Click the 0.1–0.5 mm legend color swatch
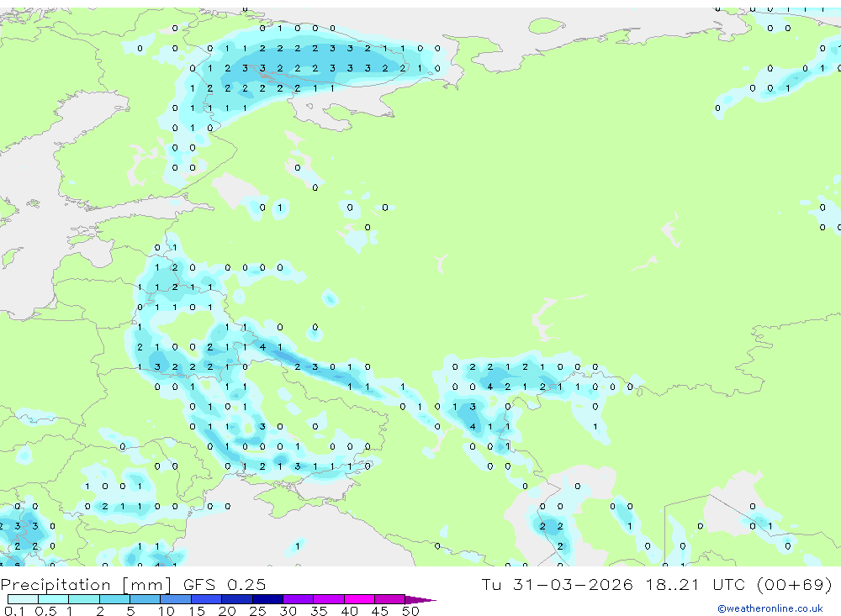The width and height of the screenshot is (841, 616). (x=23, y=599)
